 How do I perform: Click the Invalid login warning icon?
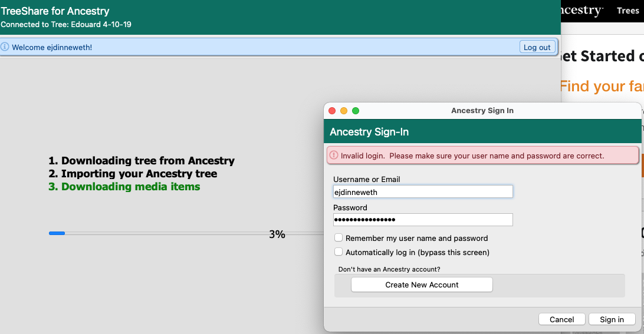click(x=334, y=155)
